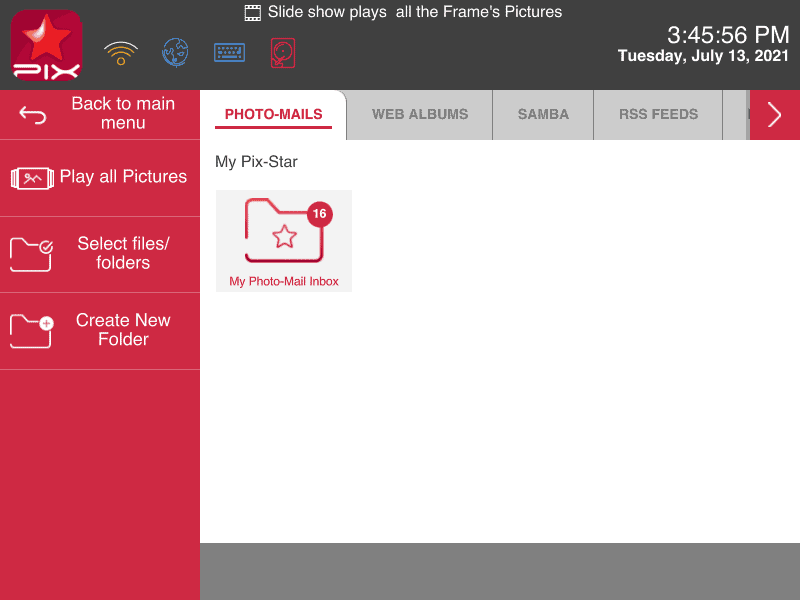
Task: Start slideshow with Play all Pictures text
Action: point(123,177)
